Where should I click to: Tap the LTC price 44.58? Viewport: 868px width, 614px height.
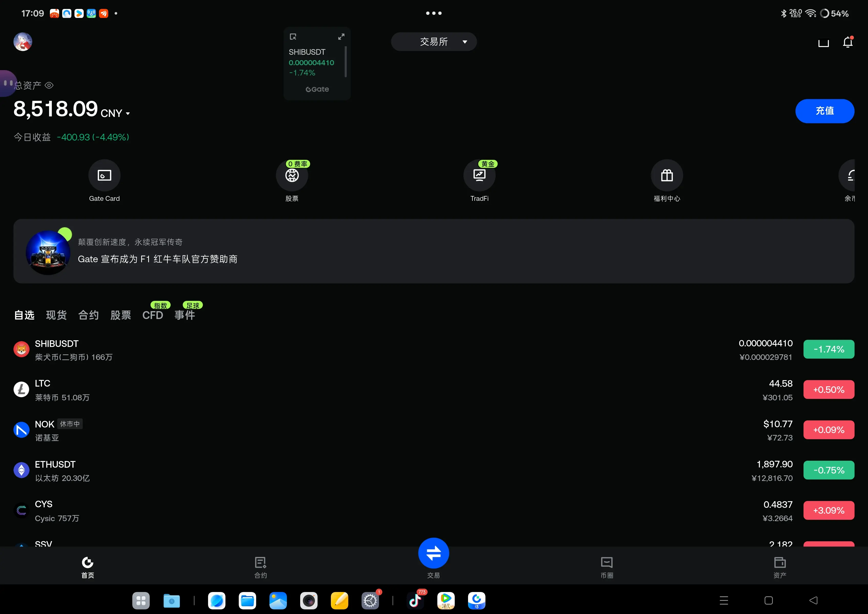(781, 384)
